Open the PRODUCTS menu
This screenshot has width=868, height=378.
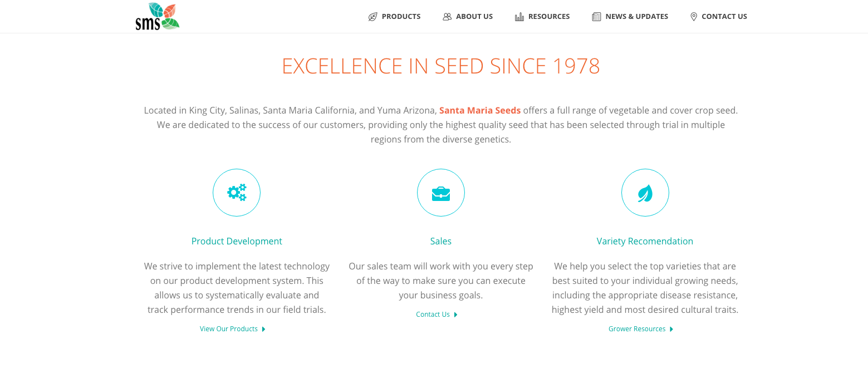(400, 16)
